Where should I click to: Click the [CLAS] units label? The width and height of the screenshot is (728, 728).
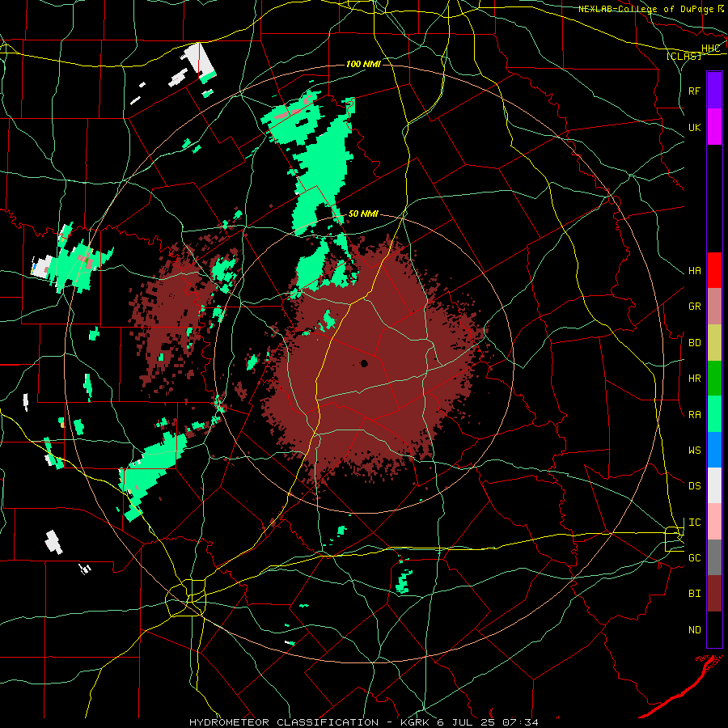tap(684, 56)
